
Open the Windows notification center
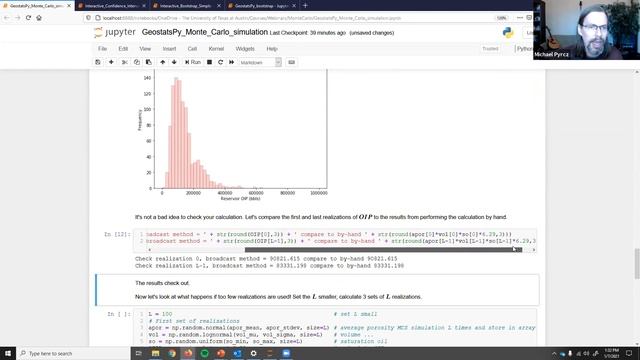[629, 353]
